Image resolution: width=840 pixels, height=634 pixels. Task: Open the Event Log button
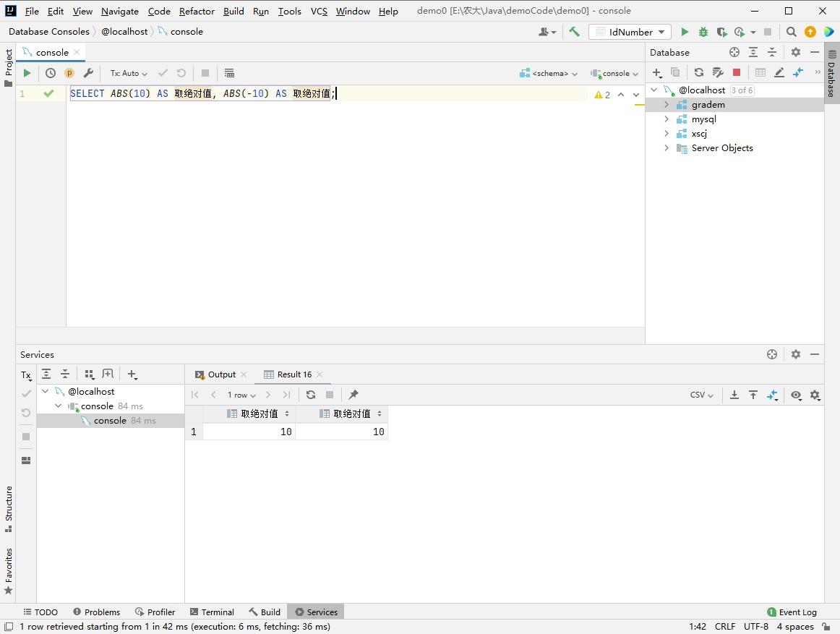pos(792,612)
